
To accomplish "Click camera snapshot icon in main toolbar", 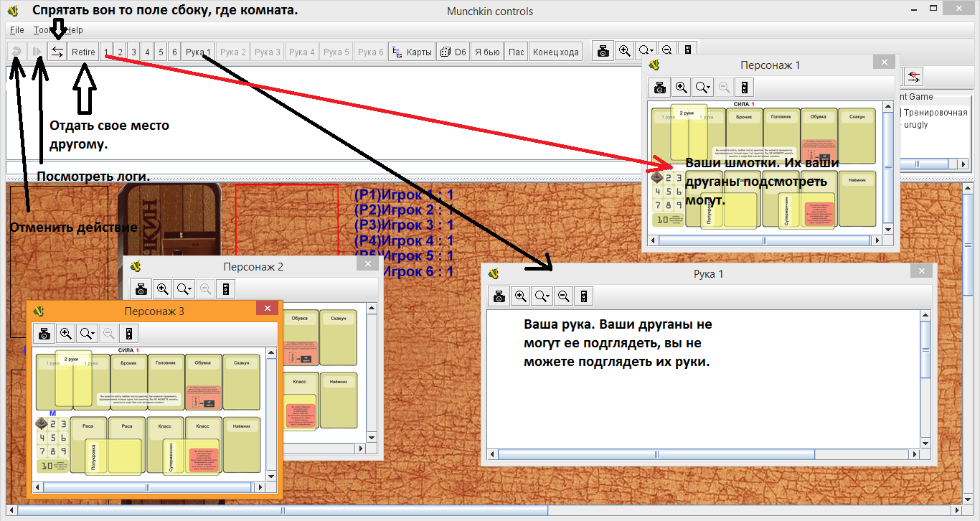I will pos(603,51).
